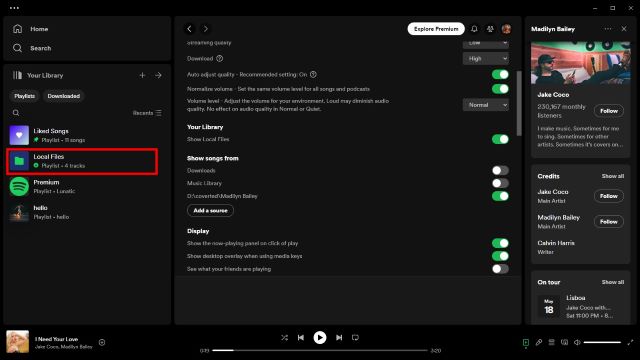Follow Jake Coco in Credits

(x=609, y=196)
